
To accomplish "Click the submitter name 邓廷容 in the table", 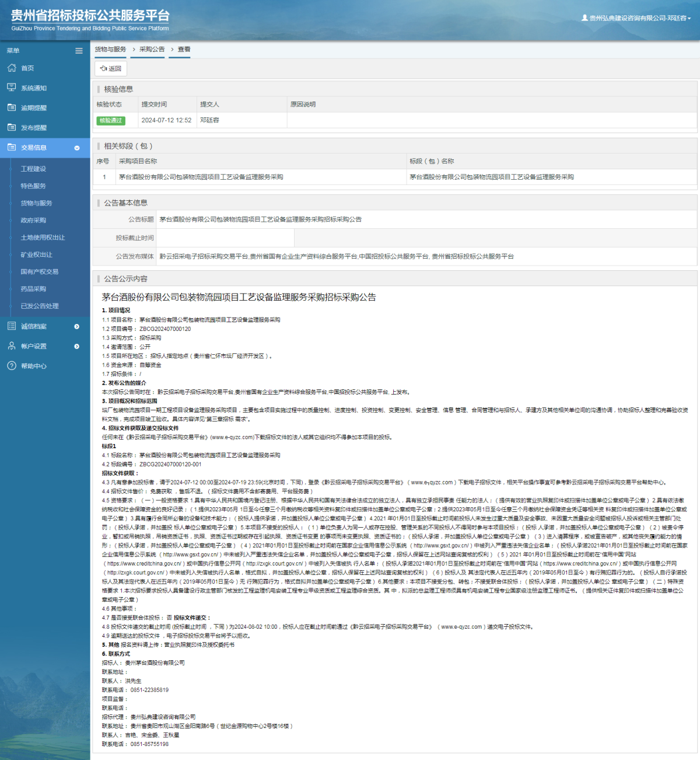I will point(210,120).
